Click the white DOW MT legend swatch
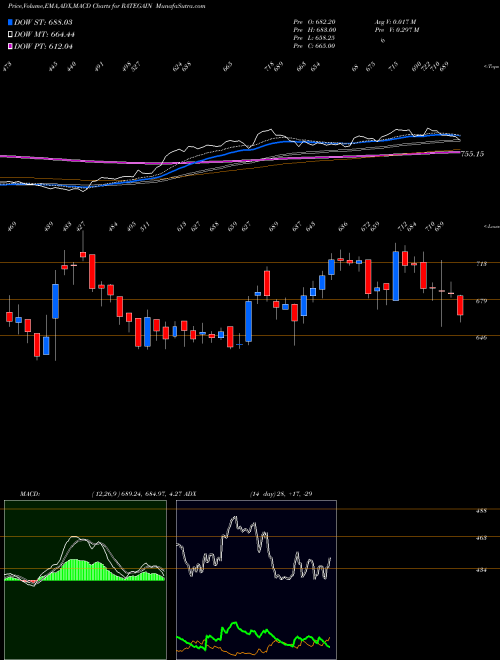This screenshot has height=660, width=500. coord(10,34)
